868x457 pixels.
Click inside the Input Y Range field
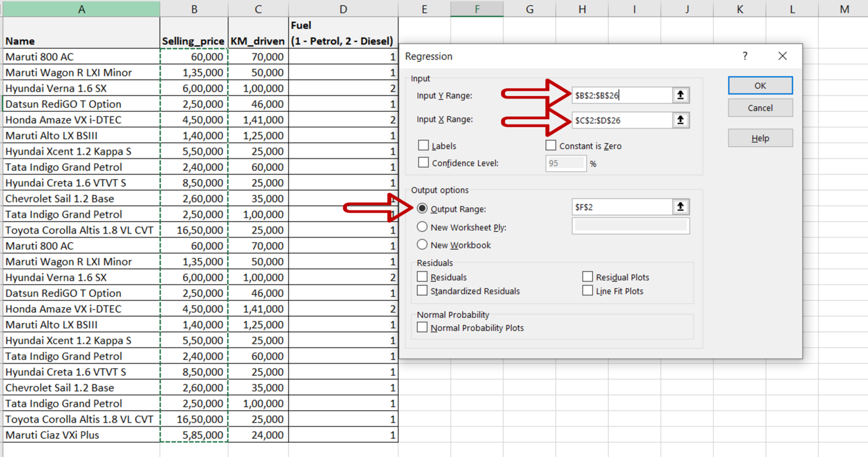click(622, 95)
